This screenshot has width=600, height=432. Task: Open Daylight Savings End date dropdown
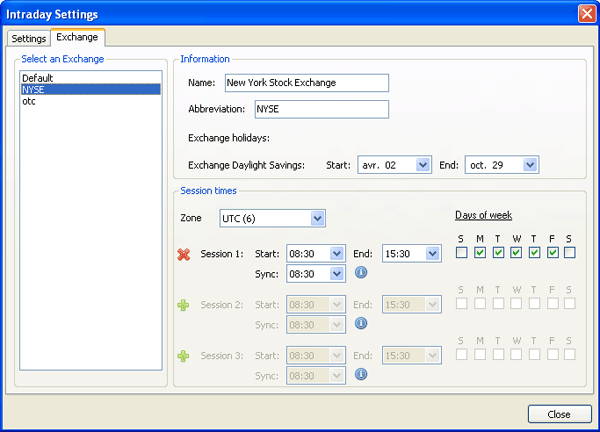[x=530, y=165]
